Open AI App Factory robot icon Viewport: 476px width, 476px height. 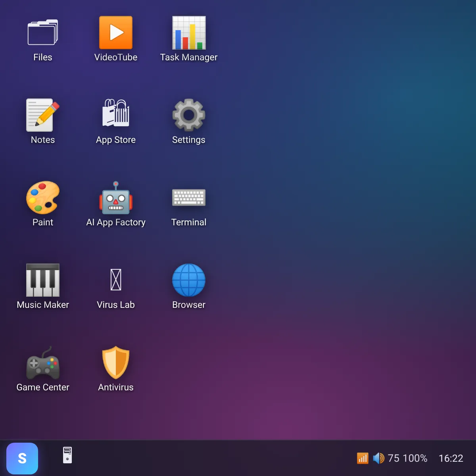click(x=116, y=198)
